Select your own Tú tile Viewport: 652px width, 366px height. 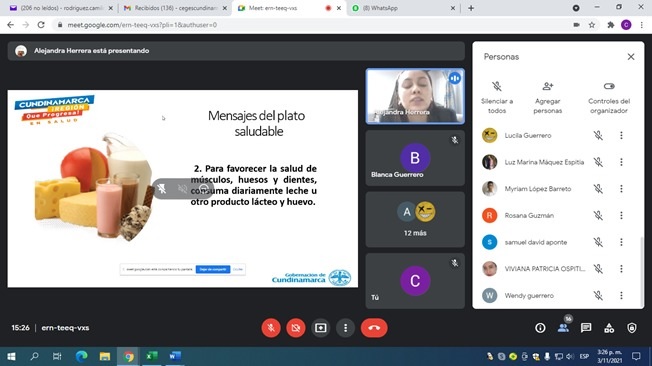tap(415, 281)
